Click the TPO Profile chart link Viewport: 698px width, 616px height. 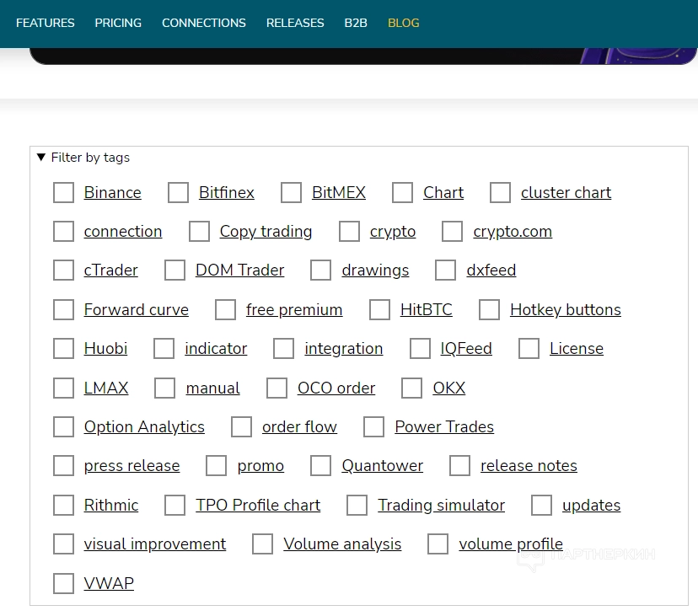click(258, 506)
